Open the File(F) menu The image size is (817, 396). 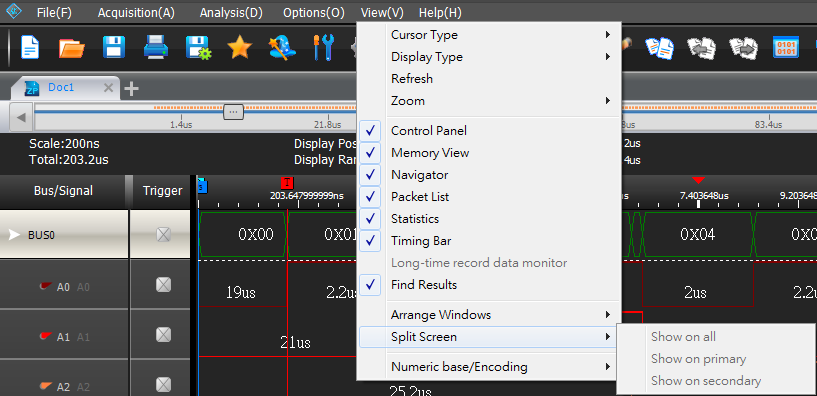pyautogui.click(x=54, y=13)
